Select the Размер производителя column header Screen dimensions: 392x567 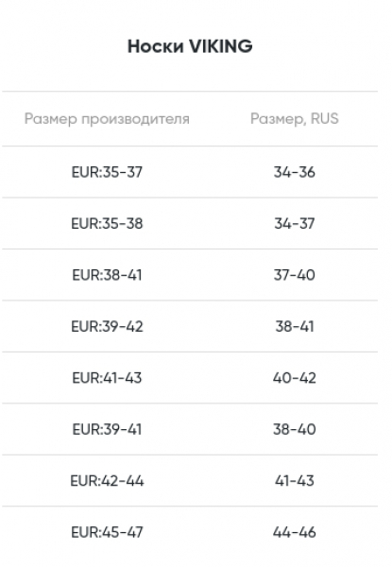(x=107, y=119)
